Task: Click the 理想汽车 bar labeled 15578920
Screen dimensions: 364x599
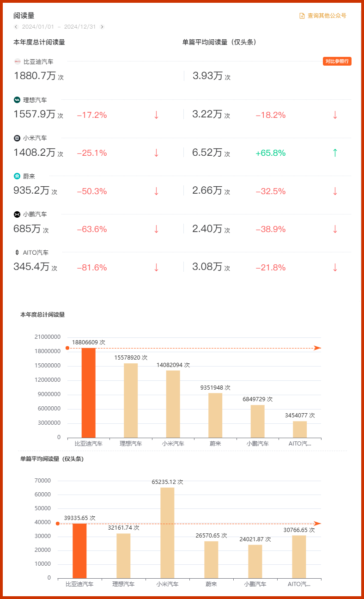Action: 131,400
